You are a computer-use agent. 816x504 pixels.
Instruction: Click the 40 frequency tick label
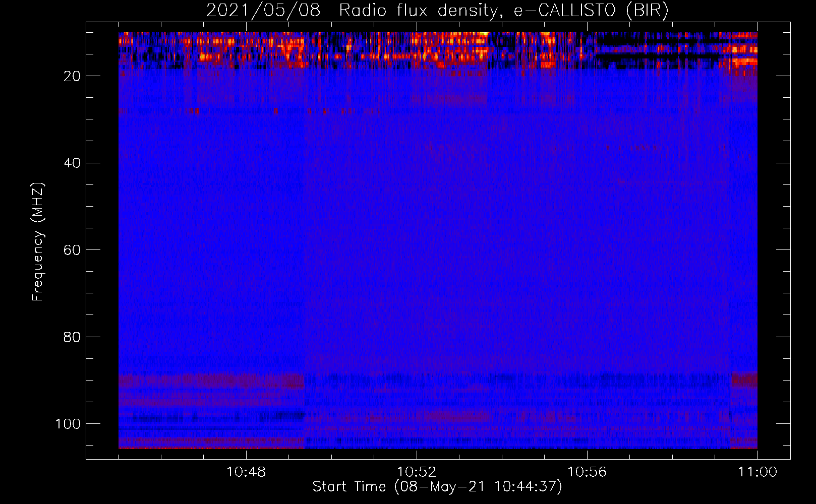73,163
